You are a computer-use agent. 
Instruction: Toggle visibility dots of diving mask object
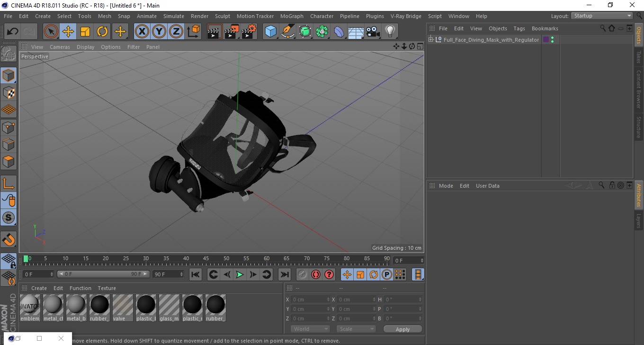pos(552,40)
